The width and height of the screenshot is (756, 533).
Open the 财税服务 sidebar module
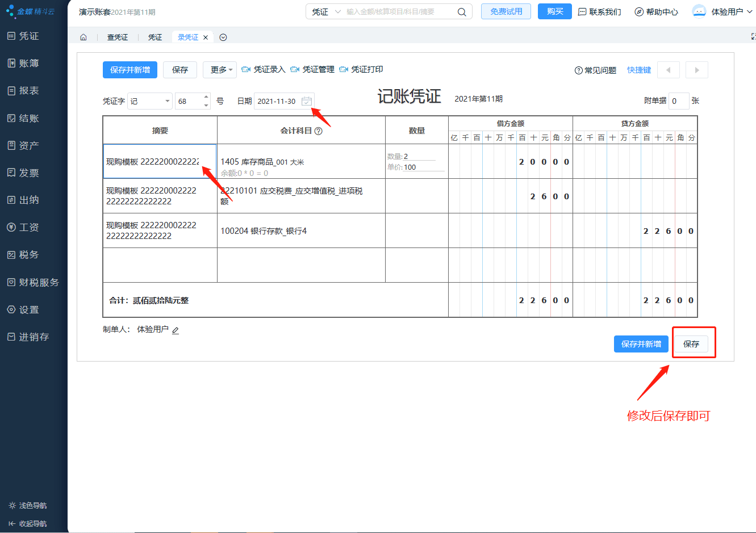(33, 282)
